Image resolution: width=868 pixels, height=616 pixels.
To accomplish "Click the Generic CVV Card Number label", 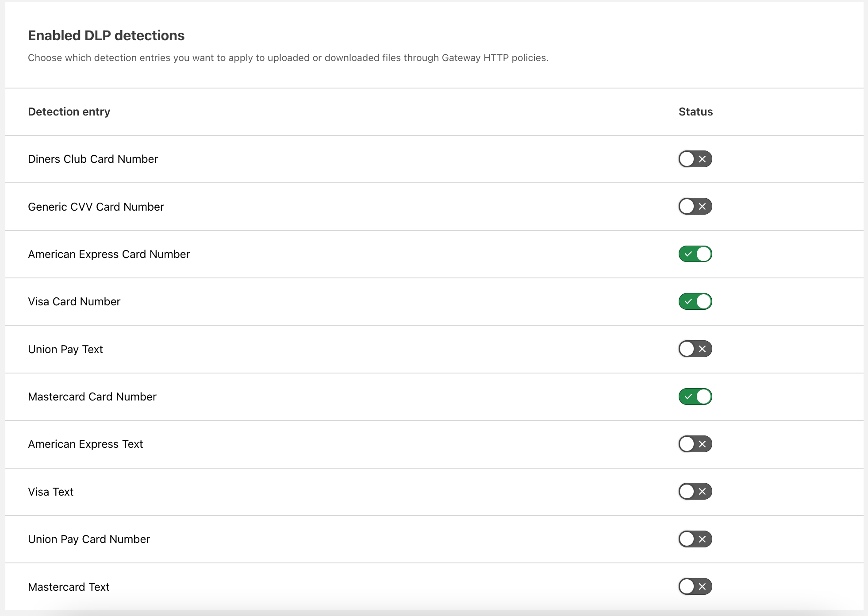I will click(96, 207).
